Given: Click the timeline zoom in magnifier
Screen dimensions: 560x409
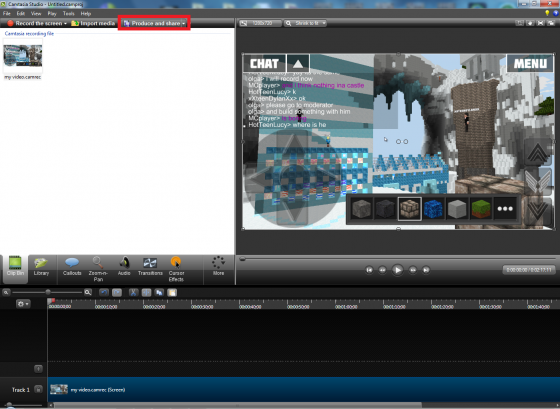Looking at the screenshot, I should [88, 293].
